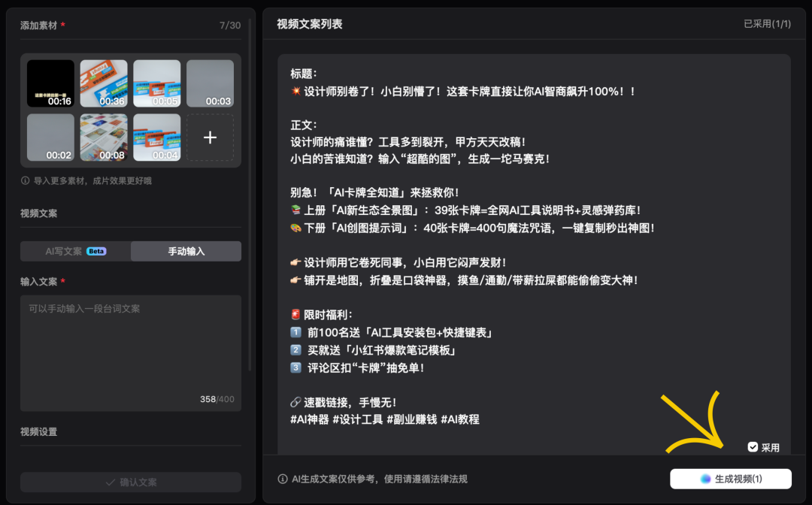812x505 pixels.
Task: Click the Beta badge on AI写文案
Action: tap(96, 251)
